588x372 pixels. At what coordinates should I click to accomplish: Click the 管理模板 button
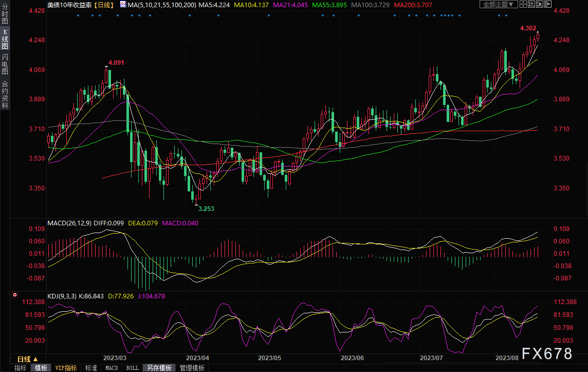pos(192,368)
